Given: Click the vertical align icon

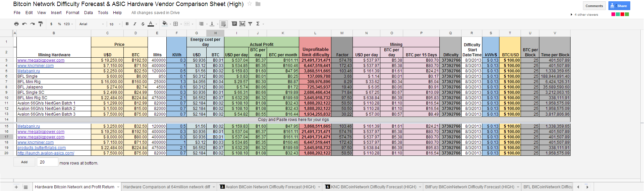Looking at the screenshot, I should click(x=212, y=24).
